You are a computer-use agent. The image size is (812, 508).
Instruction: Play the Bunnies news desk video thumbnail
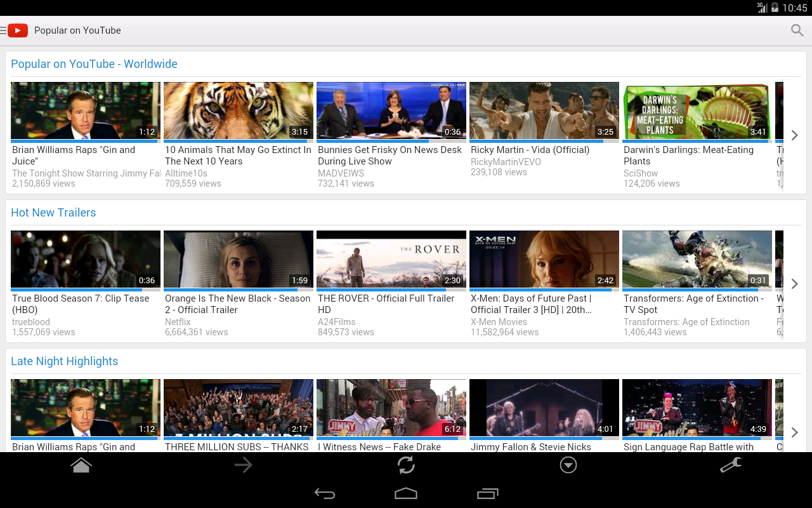click(391, 111)
